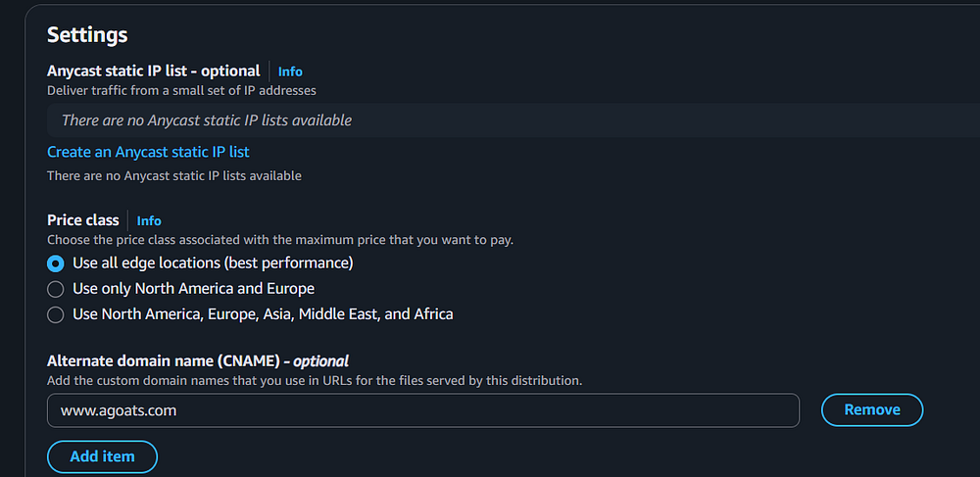
Task: Select the Use all edge locations radio button
Action: point(56,263)
